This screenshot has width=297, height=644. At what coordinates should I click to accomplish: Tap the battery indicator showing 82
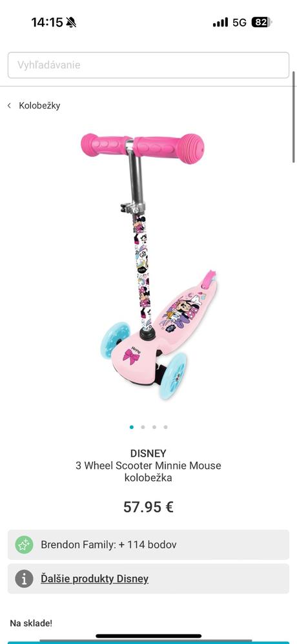click(261, 22)
